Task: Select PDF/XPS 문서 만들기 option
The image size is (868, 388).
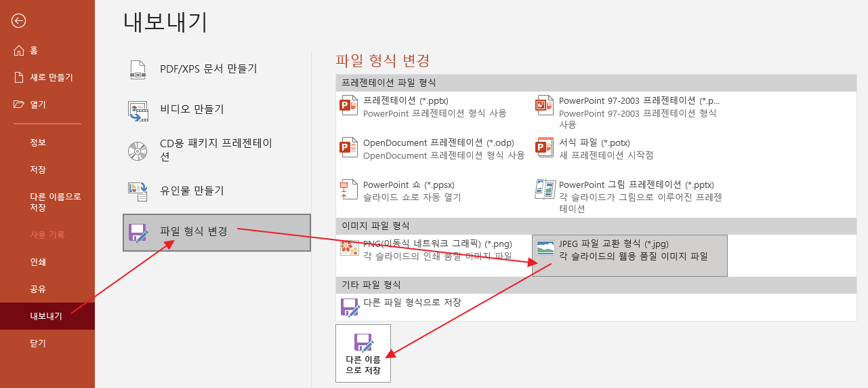Action: tap(217, 69)
